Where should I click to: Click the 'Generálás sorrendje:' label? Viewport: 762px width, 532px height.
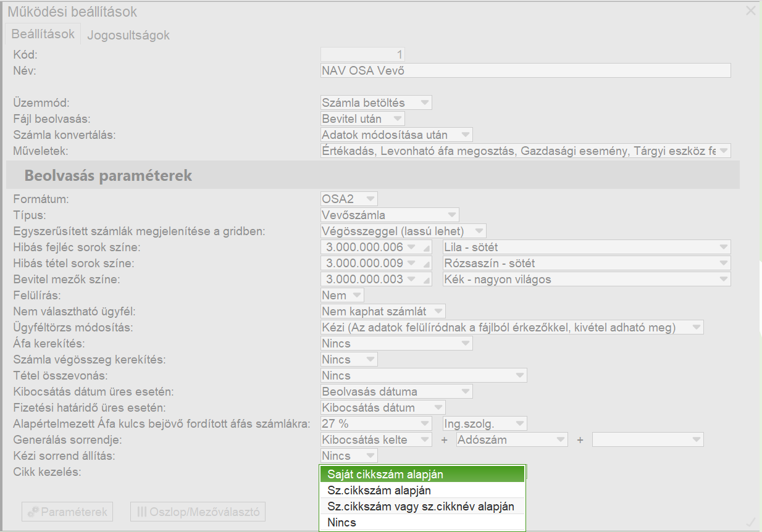tap(68, 440)
